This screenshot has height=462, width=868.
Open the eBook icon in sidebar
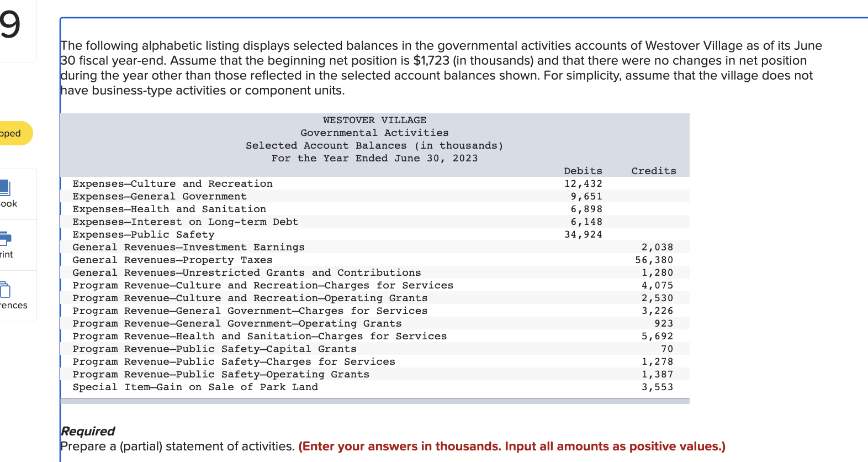(x=4, y=188)
